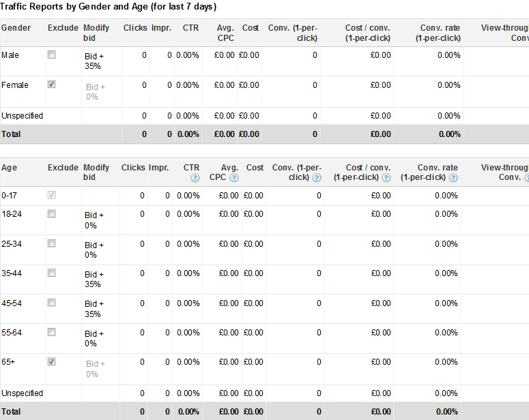The image size is (529, 420).
Task: Open help for Conv. (1-per-click) in Age table
Action: pos(317,178)
